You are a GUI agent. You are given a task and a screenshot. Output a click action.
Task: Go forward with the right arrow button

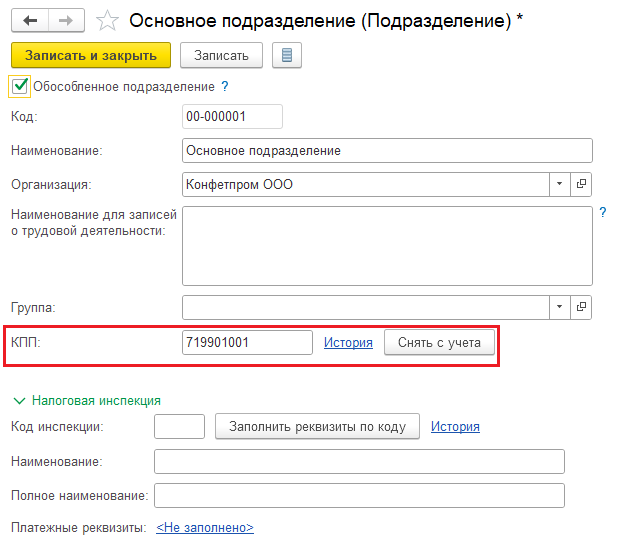point(66,20)
